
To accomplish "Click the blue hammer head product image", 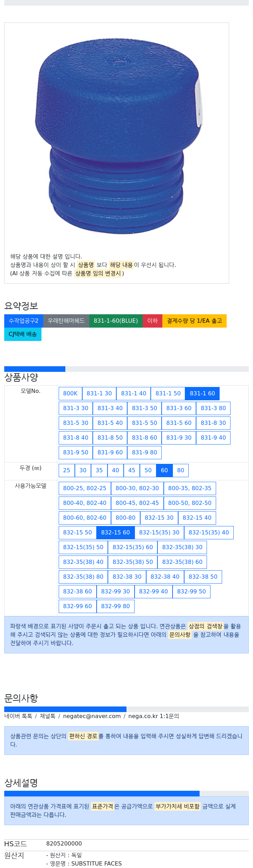I will tap(119, 137).
